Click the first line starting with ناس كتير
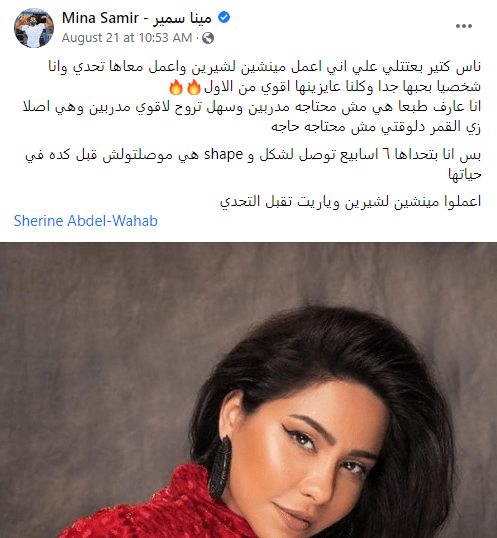This screenshot has width=497, height=538. (264, 67)
